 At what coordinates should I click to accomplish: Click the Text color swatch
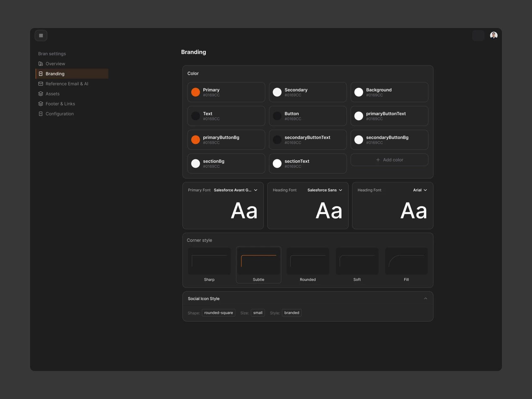(196, 116)
